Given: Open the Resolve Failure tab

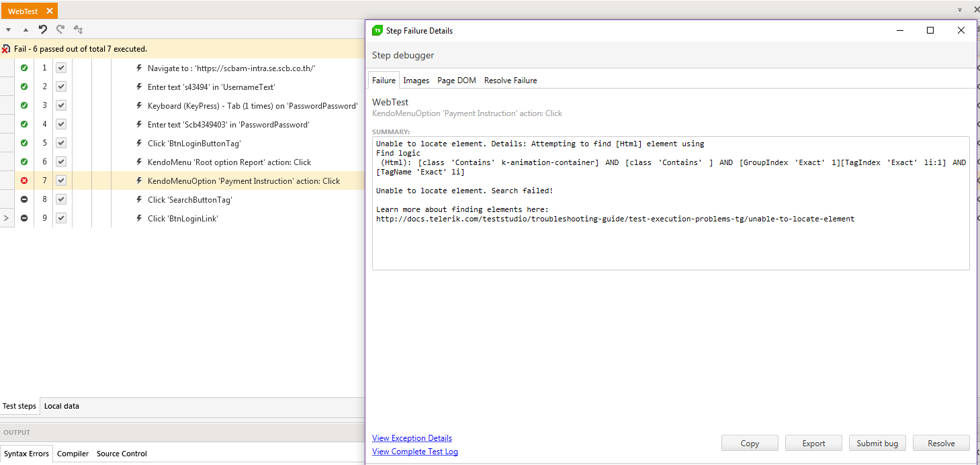Looking at the screenshot, I should pos(510,81).
